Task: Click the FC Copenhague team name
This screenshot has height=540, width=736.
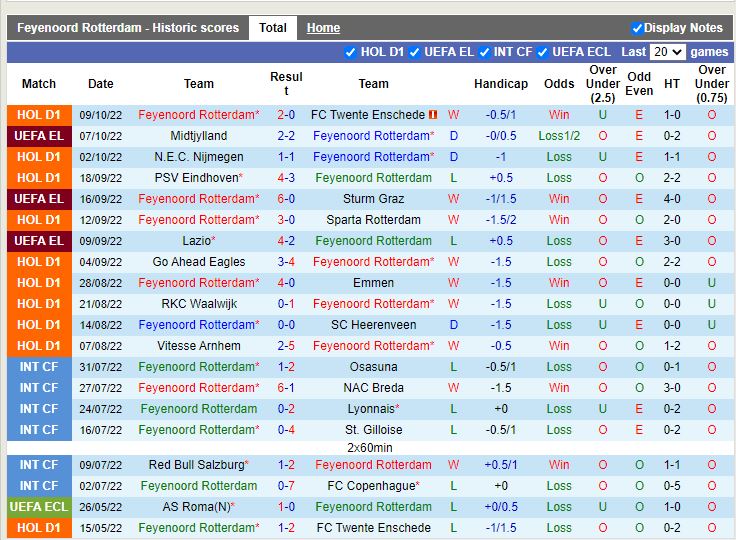Action: [x=373, y=486]
